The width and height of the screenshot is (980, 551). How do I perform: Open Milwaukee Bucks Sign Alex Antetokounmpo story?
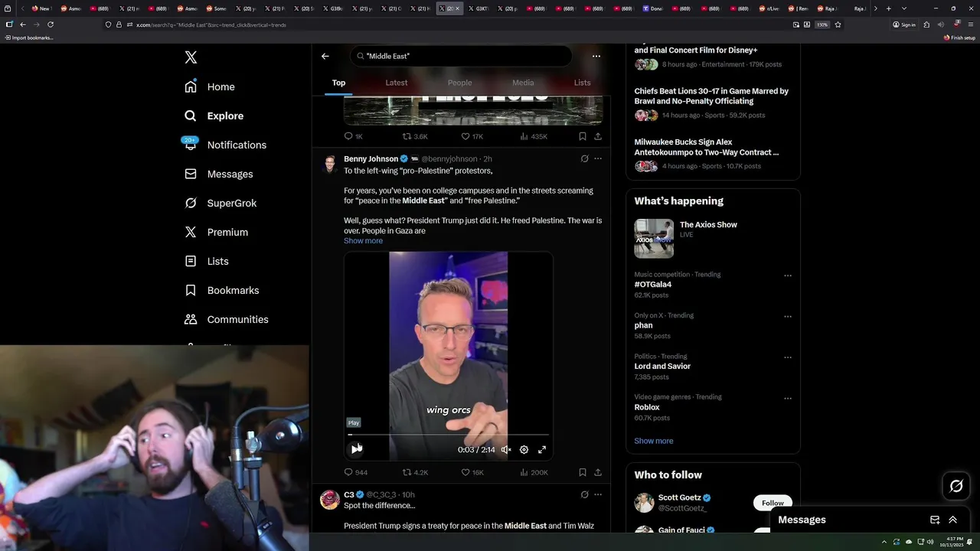[707, 147]
